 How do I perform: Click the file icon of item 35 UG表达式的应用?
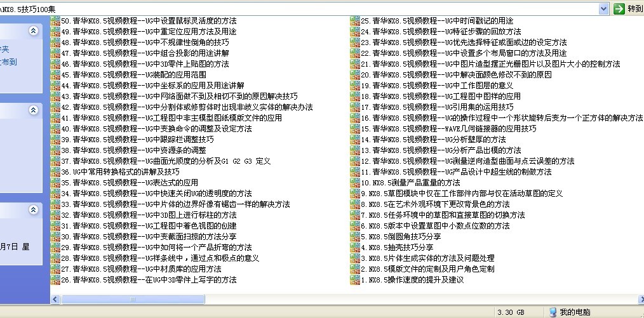(x=55, y=183)
